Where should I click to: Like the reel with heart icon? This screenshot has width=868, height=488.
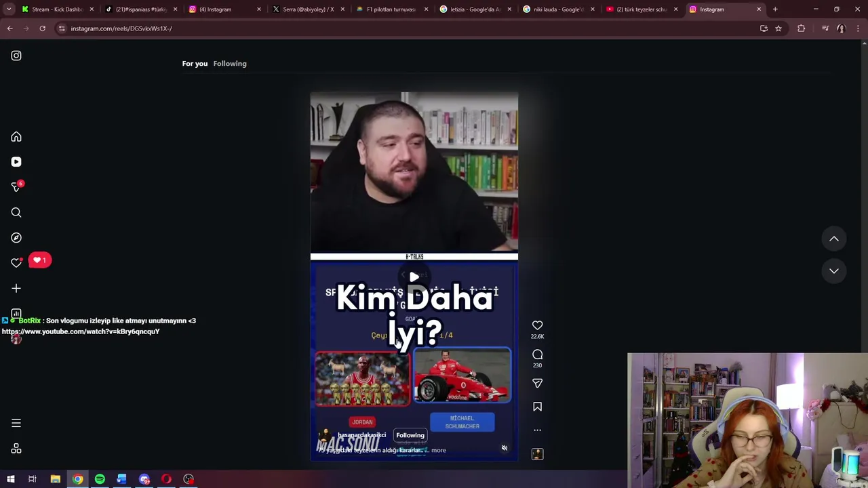click(537, 325)
